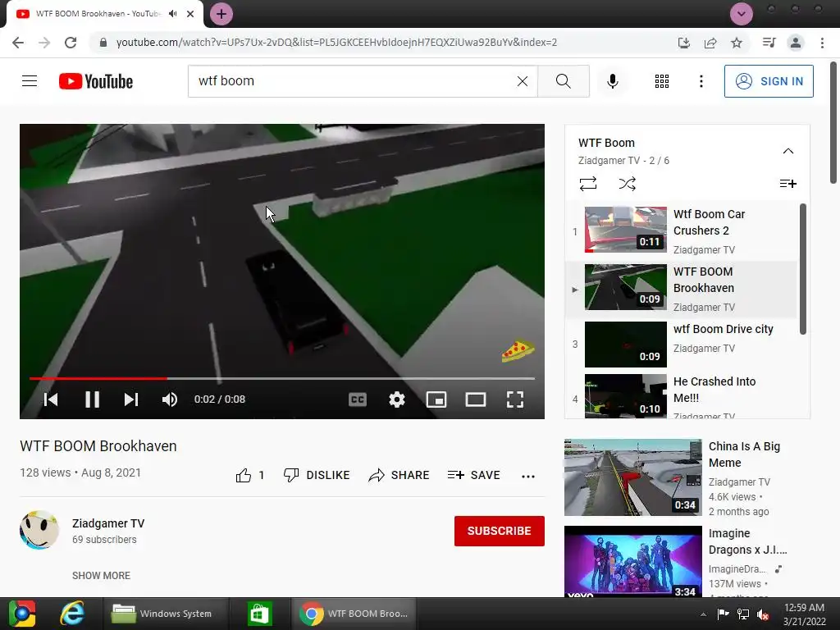
Task: Open player settings gear
Action: [x=396, y=399]
